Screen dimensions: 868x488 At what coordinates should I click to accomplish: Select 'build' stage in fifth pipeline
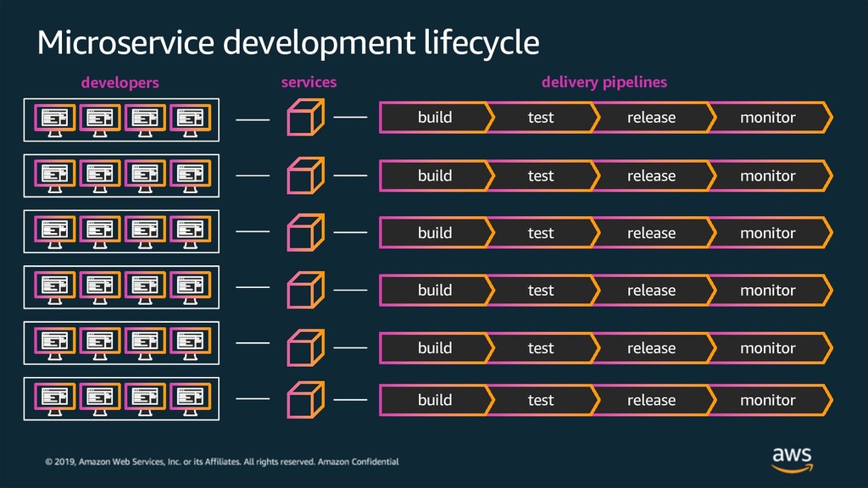pyautogui.click(x=435, y=348)
